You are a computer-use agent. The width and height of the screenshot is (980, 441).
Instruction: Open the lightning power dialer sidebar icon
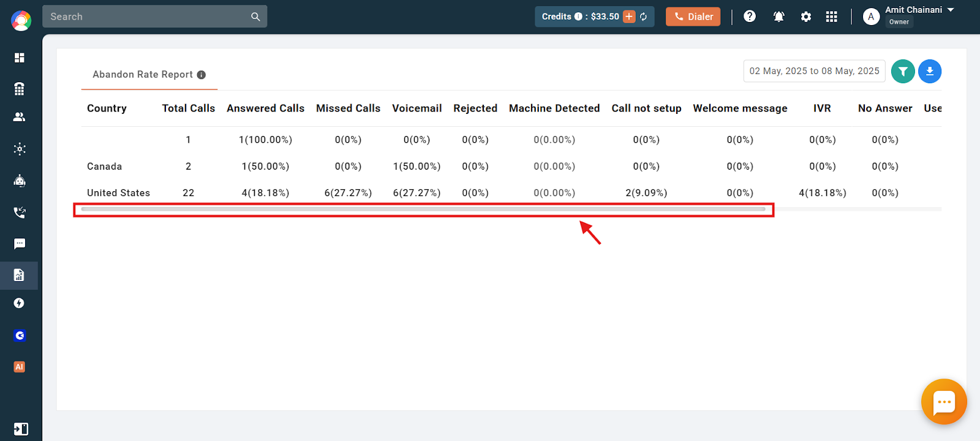[x=20, y=303]
